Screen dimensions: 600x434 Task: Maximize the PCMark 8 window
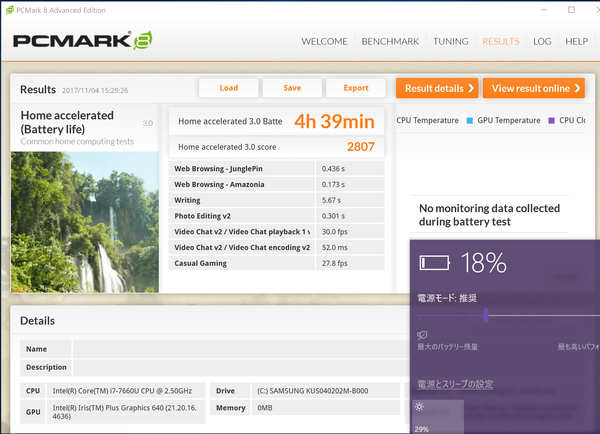coord(571,10)
